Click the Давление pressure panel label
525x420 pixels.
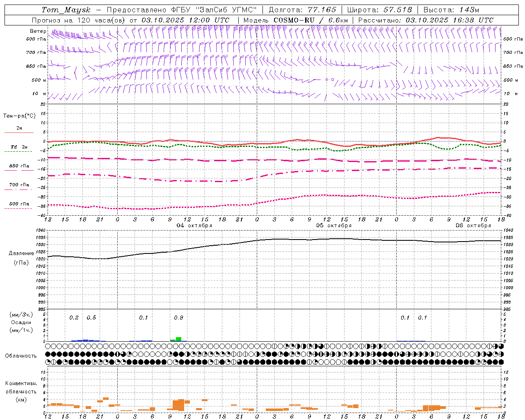(x=21, y=253)
